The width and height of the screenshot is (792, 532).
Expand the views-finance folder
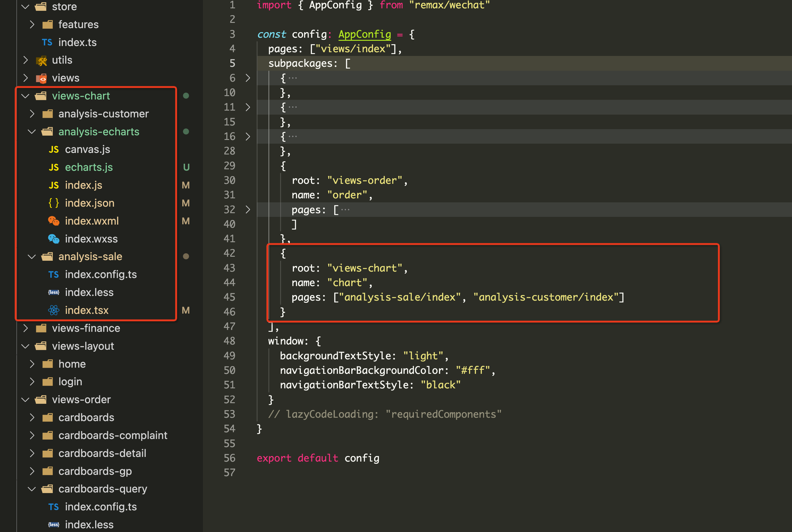click(x=25, y=328)
